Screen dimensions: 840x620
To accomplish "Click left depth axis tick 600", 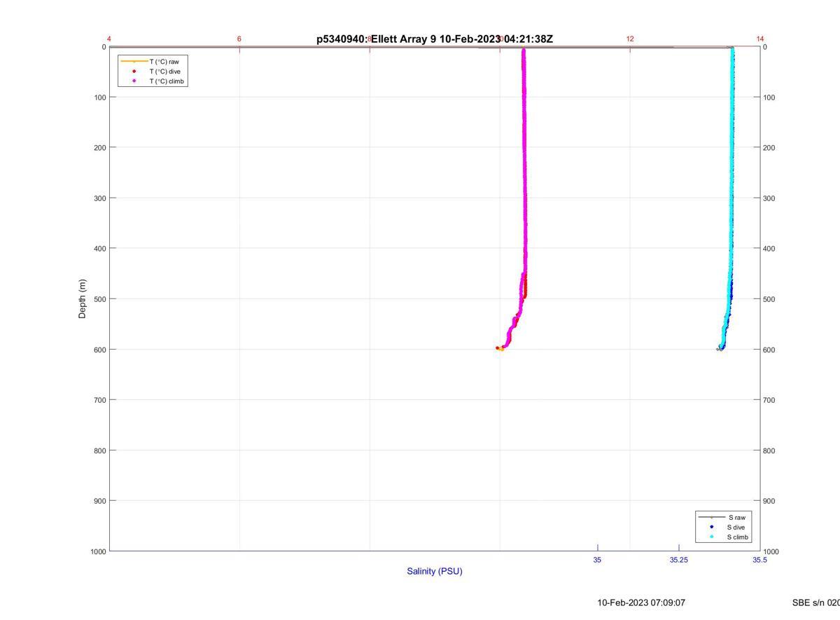I will point(99,350).
